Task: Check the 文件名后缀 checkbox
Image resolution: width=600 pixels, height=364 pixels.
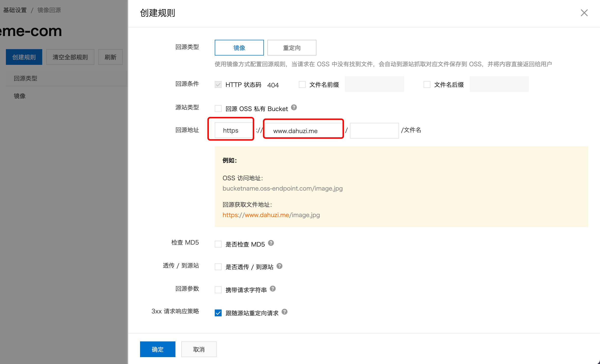Action: [x=427, y=85]
